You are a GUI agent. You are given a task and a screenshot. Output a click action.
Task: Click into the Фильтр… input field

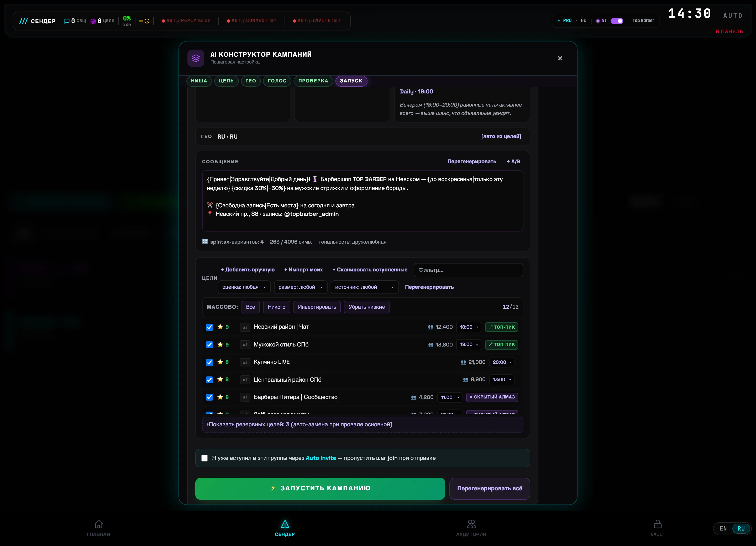tap(468, 270)
